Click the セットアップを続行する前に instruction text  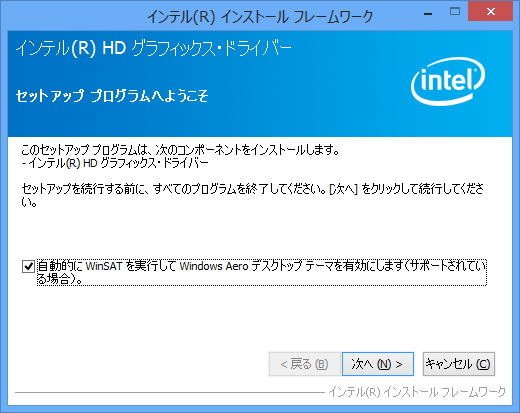(252, 195)
